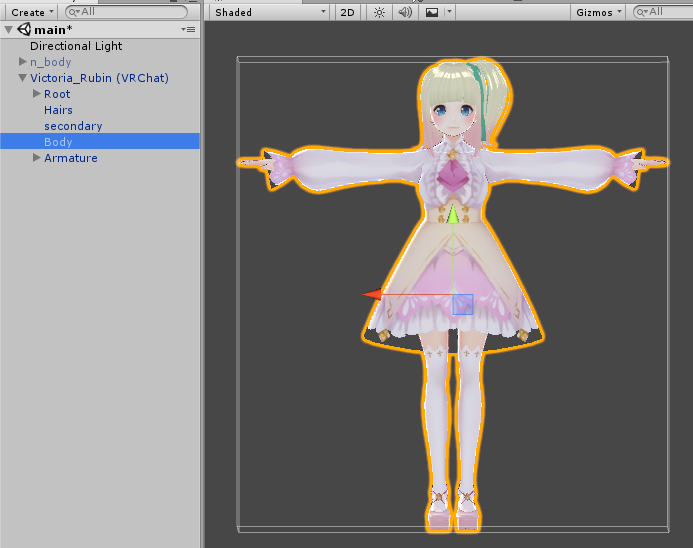Expand the Root child object

(x=37, y=94)
